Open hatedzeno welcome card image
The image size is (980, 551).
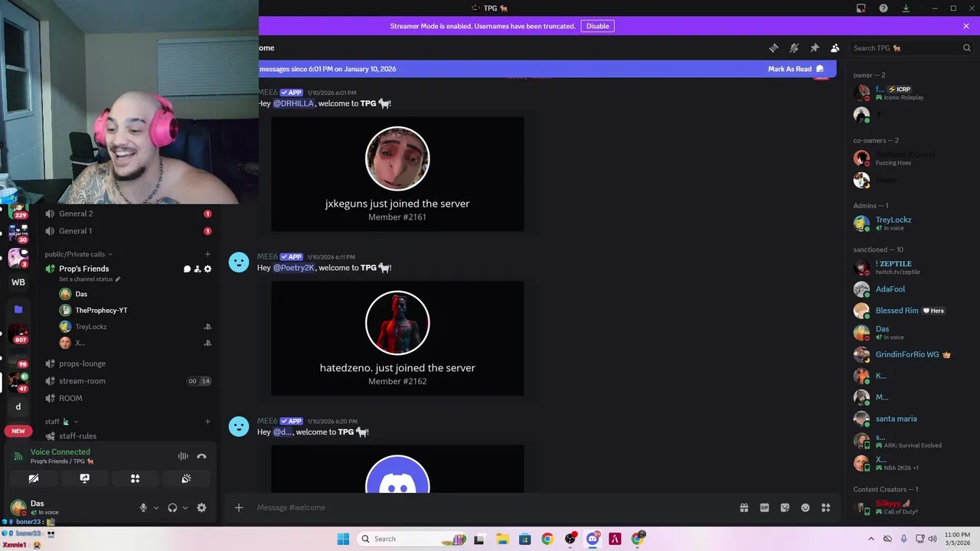point(397,338)
